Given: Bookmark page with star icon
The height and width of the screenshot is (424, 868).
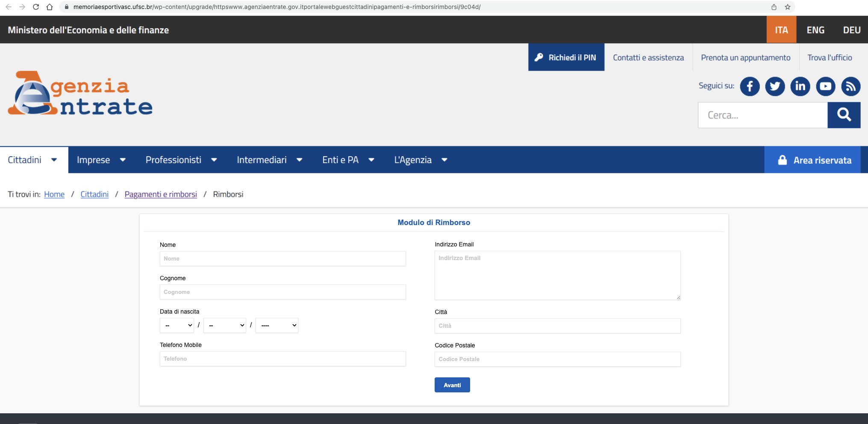Looking at the screenshot, I should [787, 7].
